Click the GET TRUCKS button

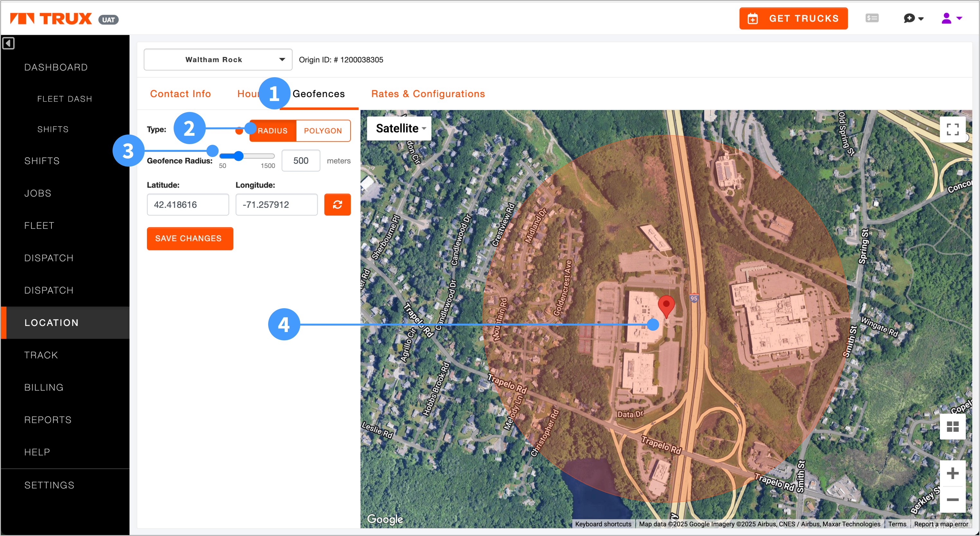pos(793,18)
